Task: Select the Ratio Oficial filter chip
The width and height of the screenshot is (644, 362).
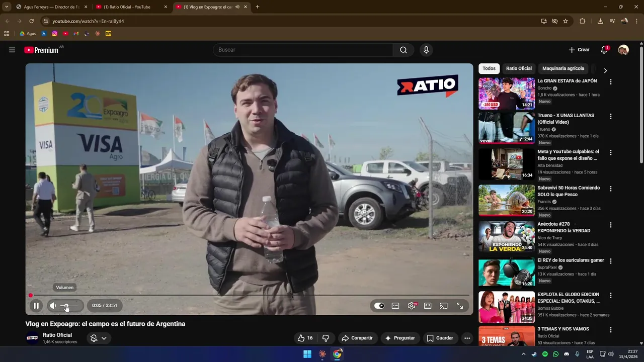Action: coord(519,68)
